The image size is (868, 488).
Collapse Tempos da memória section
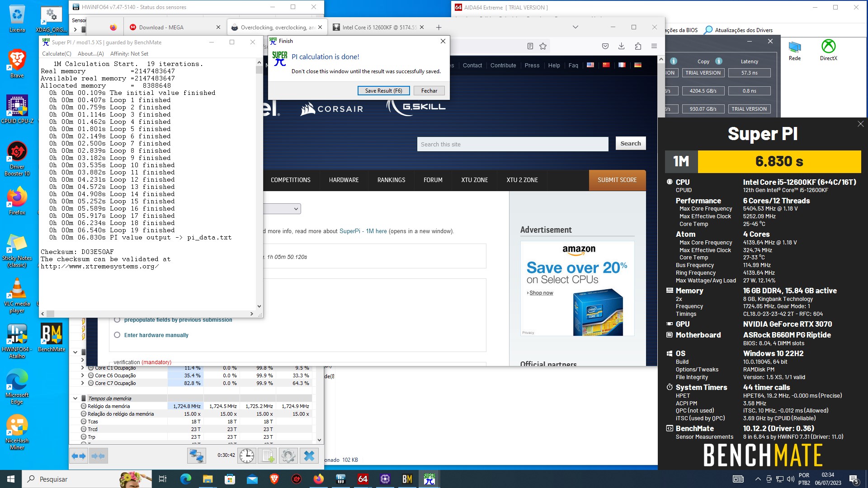[75, 399]
